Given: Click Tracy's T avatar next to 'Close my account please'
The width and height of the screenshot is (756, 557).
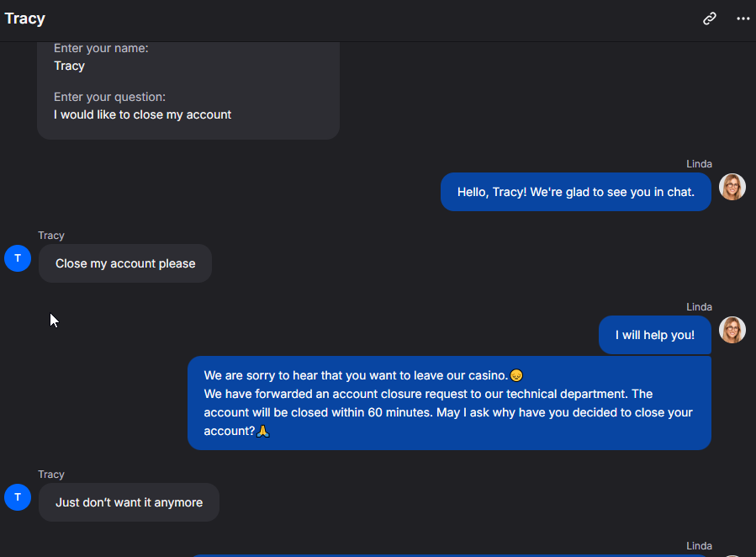Looking at the screenshot, I should click(x=18, y=258).
